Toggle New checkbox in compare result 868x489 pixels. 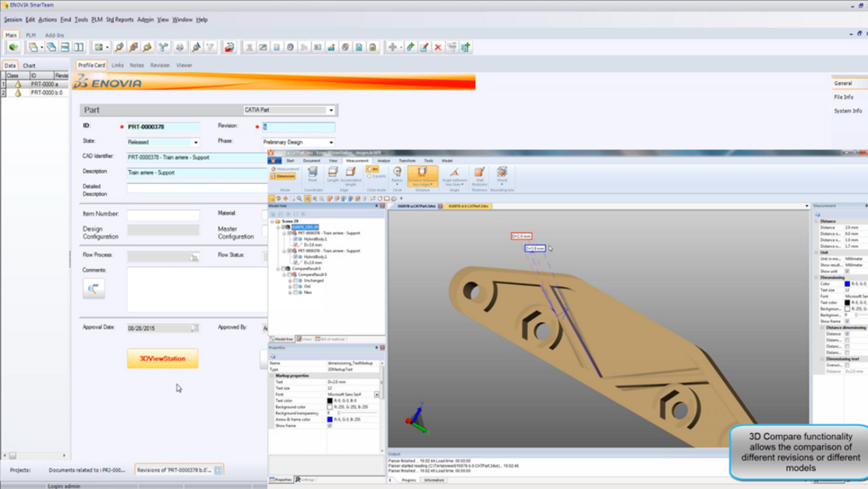pos(295,292)
